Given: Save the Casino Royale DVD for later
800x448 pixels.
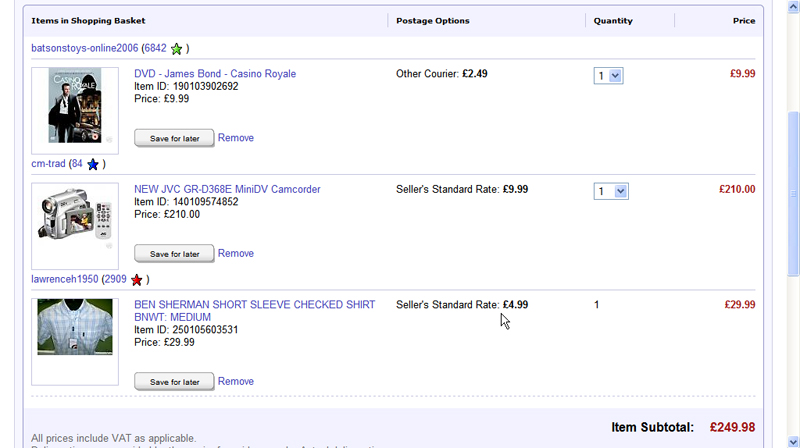Looking at the screenshot, I should point(174,138).
